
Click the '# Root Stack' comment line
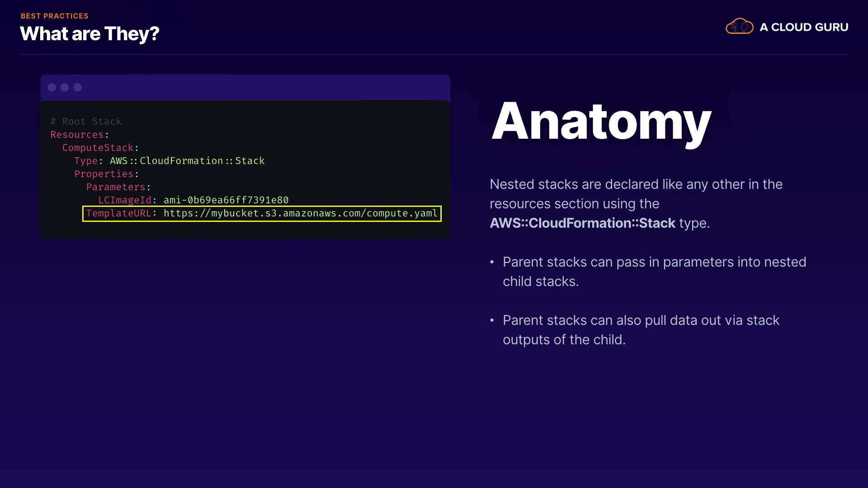[86, 122]
